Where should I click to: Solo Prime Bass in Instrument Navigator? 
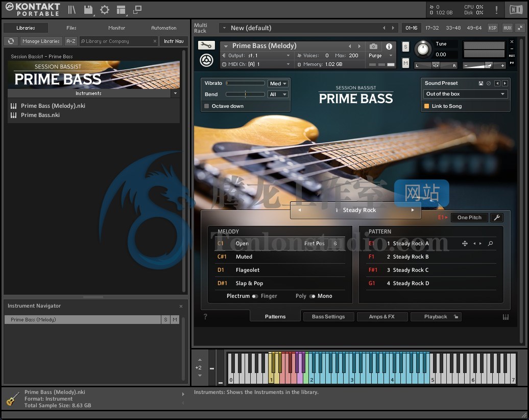click(165, 319)
